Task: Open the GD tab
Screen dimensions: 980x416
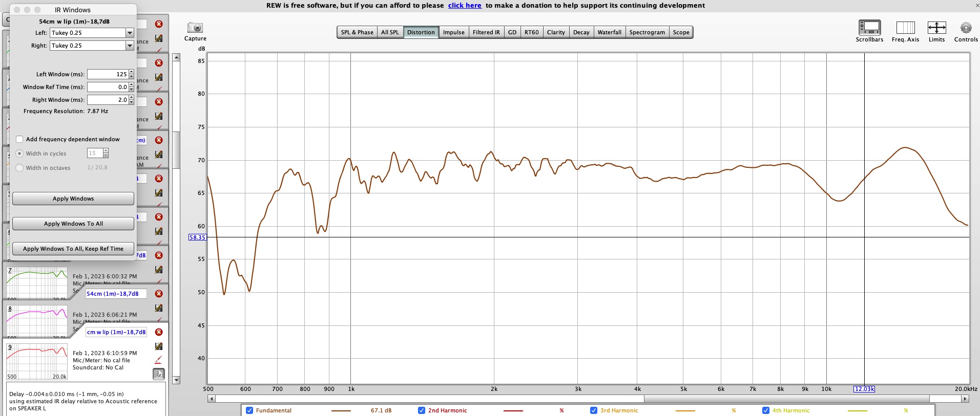Action: tap(512, 32)
